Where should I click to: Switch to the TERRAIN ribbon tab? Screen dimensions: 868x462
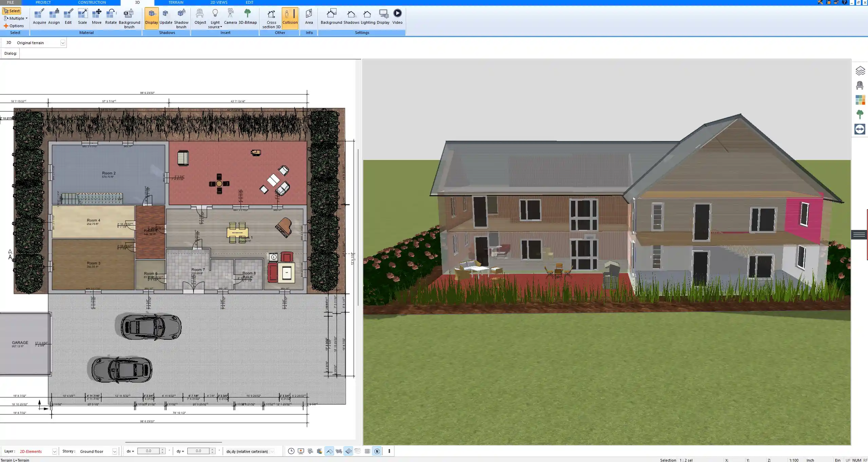point(175,2)
